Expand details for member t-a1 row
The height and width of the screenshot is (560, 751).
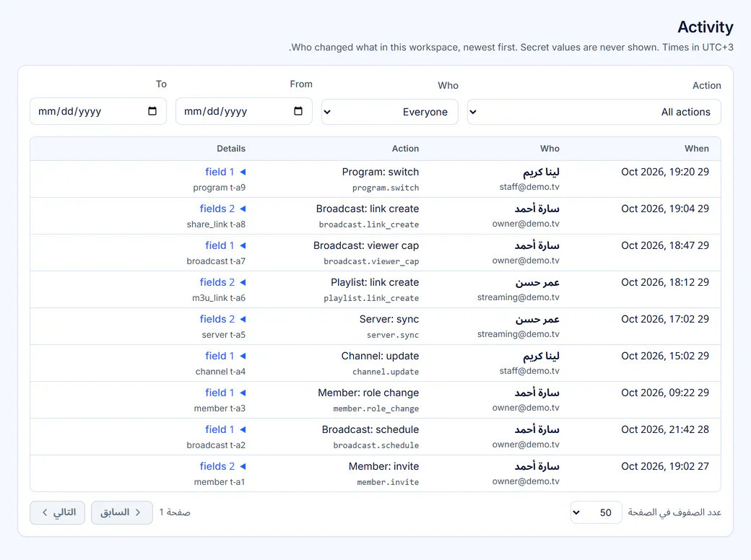[222, 467]
